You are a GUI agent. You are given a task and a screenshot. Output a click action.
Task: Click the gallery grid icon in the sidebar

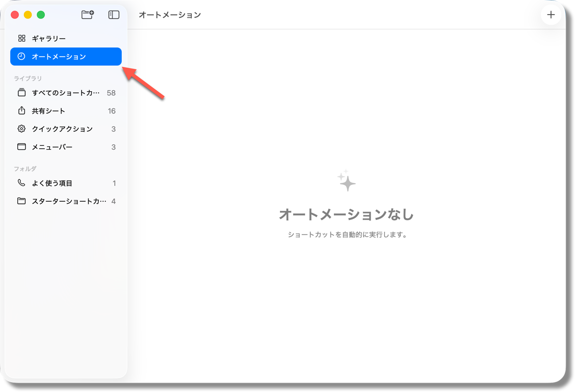21,38
